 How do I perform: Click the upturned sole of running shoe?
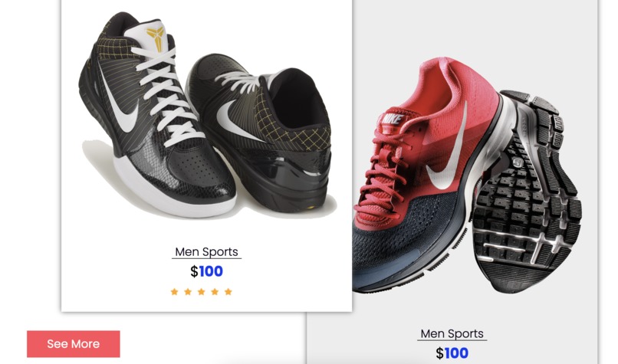click(x=526, y=193)
